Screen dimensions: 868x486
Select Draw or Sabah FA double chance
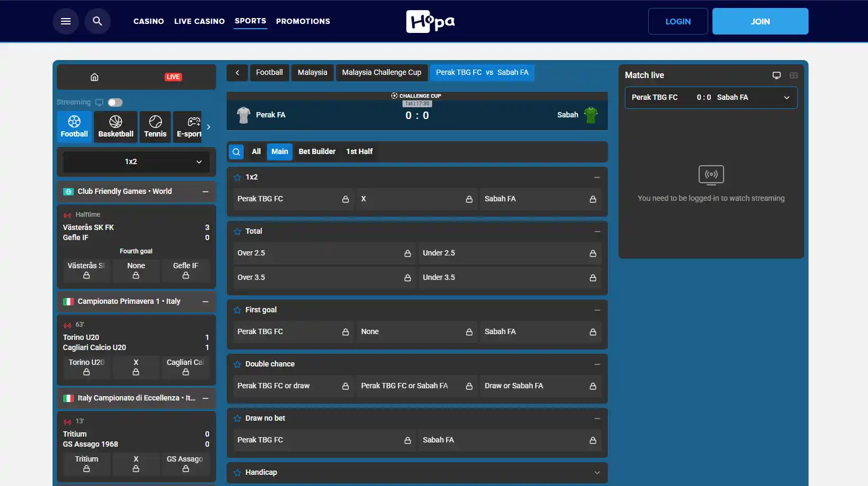[x=540, y=386]
